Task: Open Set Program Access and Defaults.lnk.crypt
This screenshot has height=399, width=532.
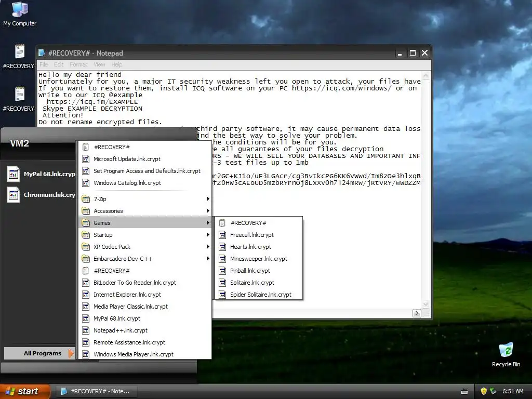Action: point(145,171)
